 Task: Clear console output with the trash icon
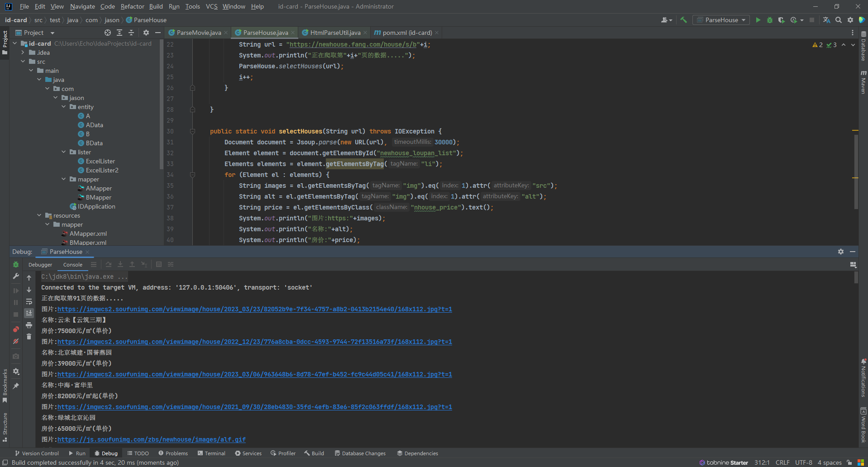point(29,337)
